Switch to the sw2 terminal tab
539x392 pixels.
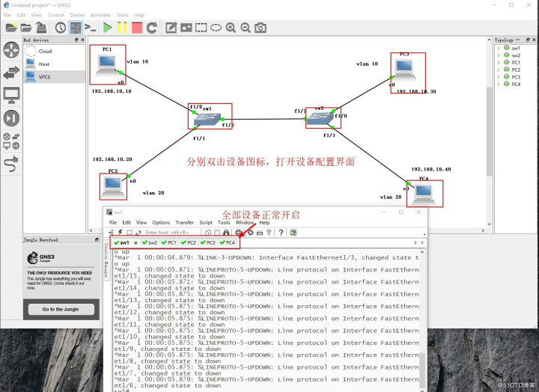150,242
